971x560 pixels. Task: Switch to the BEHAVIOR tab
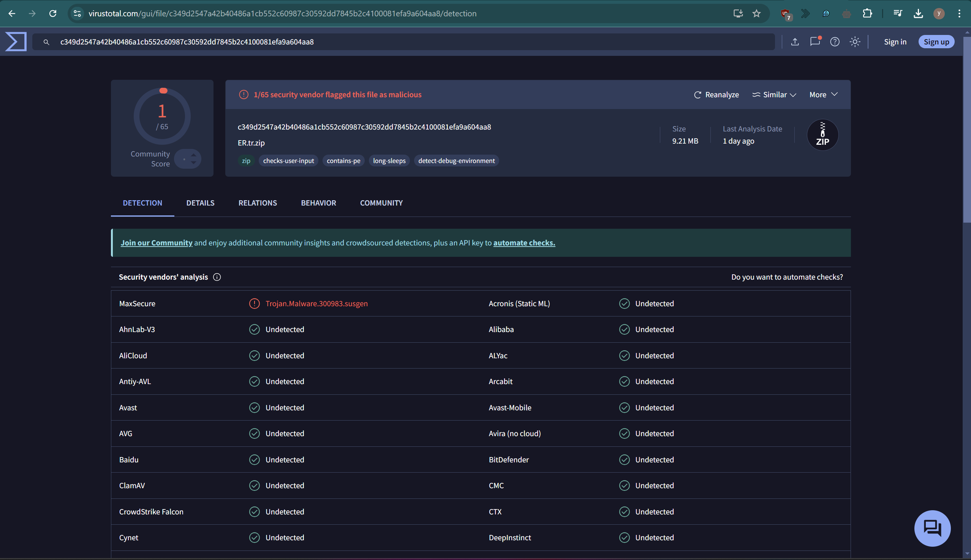tap(318, 203)
